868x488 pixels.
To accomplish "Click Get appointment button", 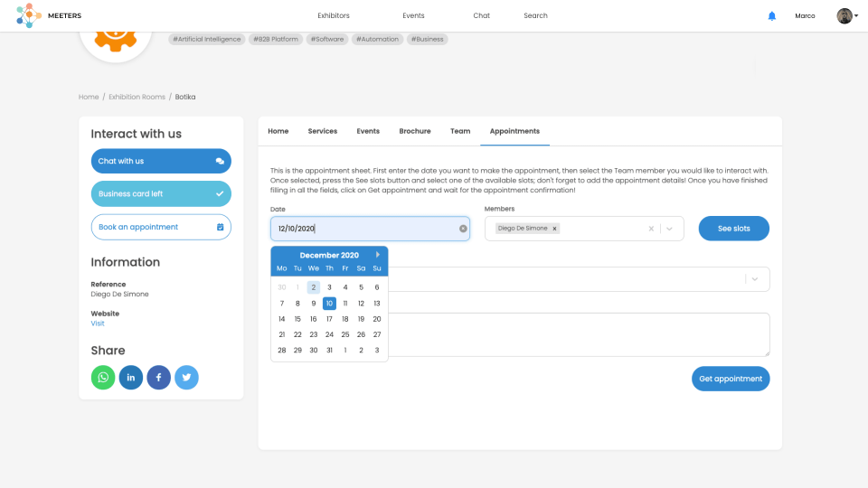I will coord(731,379).
